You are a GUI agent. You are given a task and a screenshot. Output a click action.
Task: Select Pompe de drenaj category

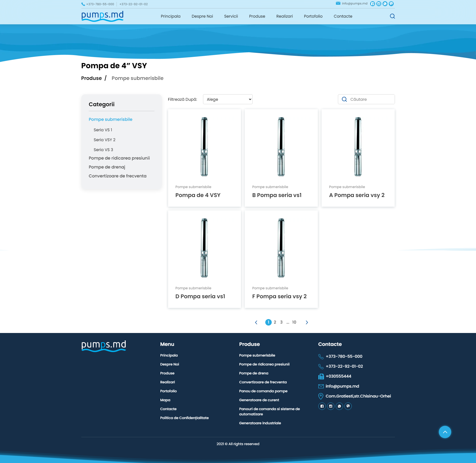coord(107,167)
